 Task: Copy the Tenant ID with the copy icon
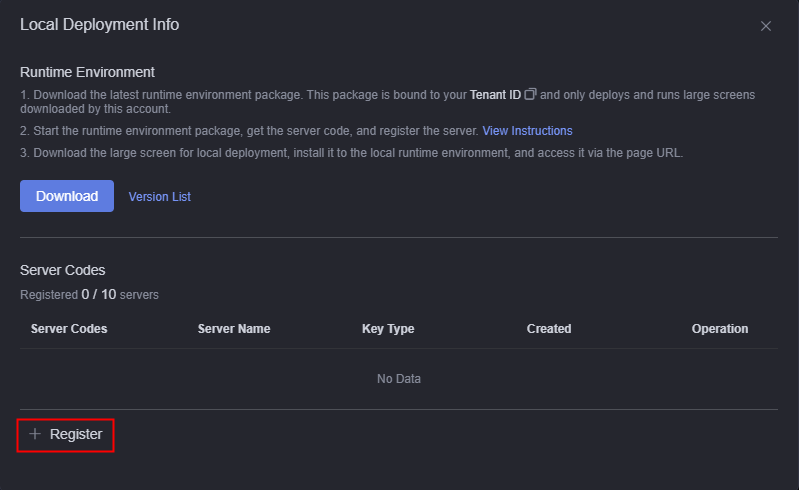530,94
